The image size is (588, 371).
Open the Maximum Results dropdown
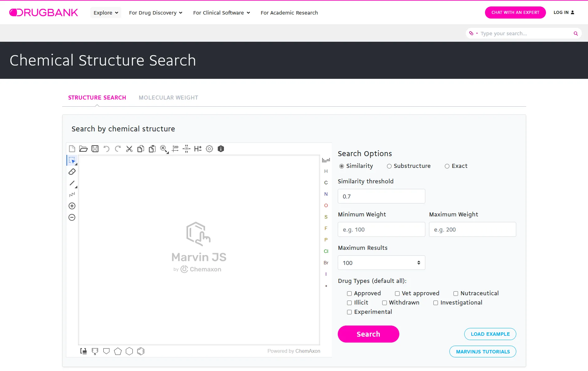point(381,263)
